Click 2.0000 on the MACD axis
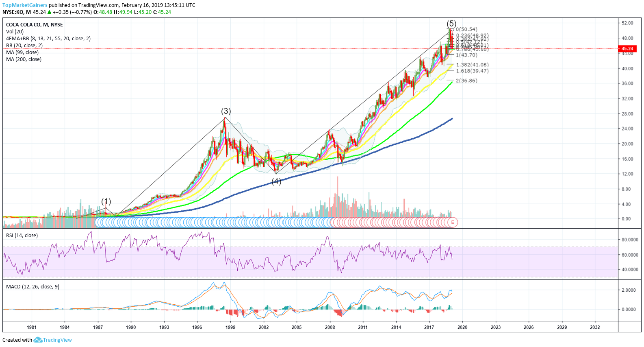The width and height of the screenshot is (644, 347). click(x=629, y=290)
